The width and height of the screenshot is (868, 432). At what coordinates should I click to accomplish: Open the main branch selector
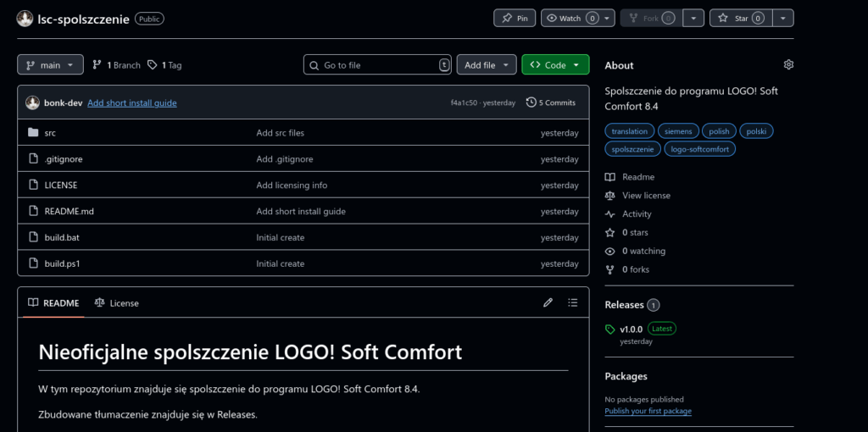50,64
